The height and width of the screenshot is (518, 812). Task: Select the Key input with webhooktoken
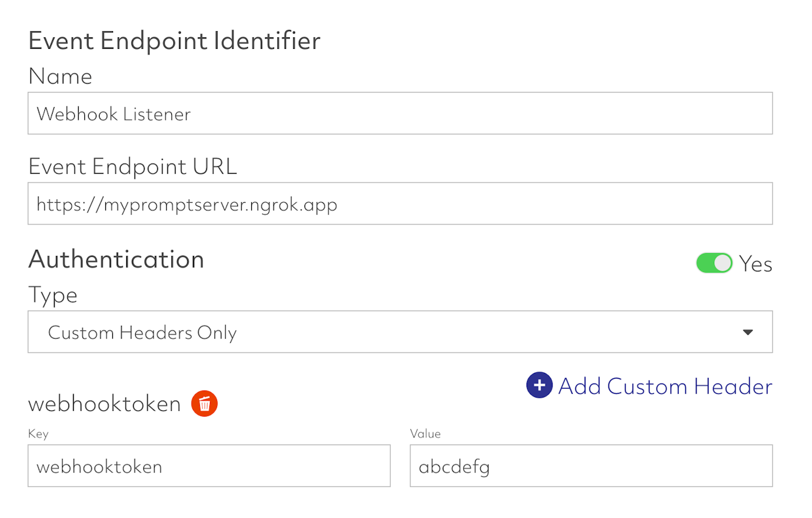click(209, 466)
